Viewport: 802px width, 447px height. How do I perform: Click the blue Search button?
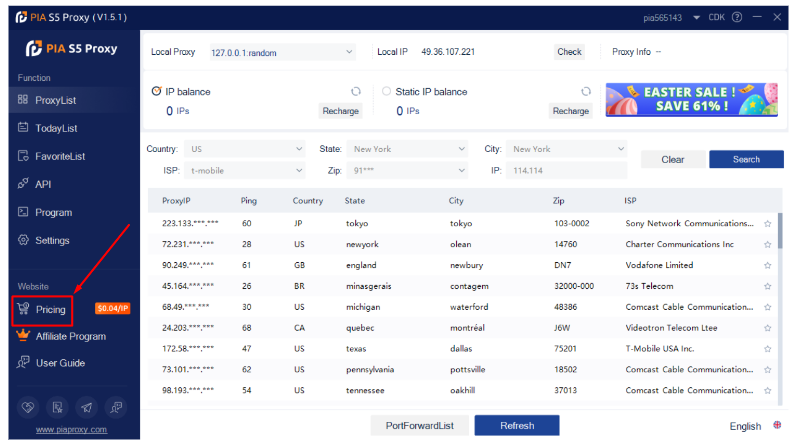pos(746,160)
